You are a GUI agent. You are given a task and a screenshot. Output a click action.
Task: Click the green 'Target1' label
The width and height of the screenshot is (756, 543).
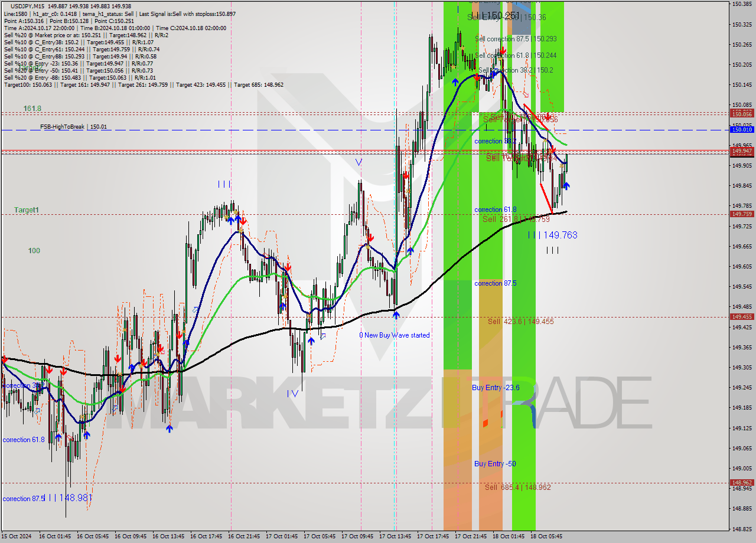coord(27,210)
